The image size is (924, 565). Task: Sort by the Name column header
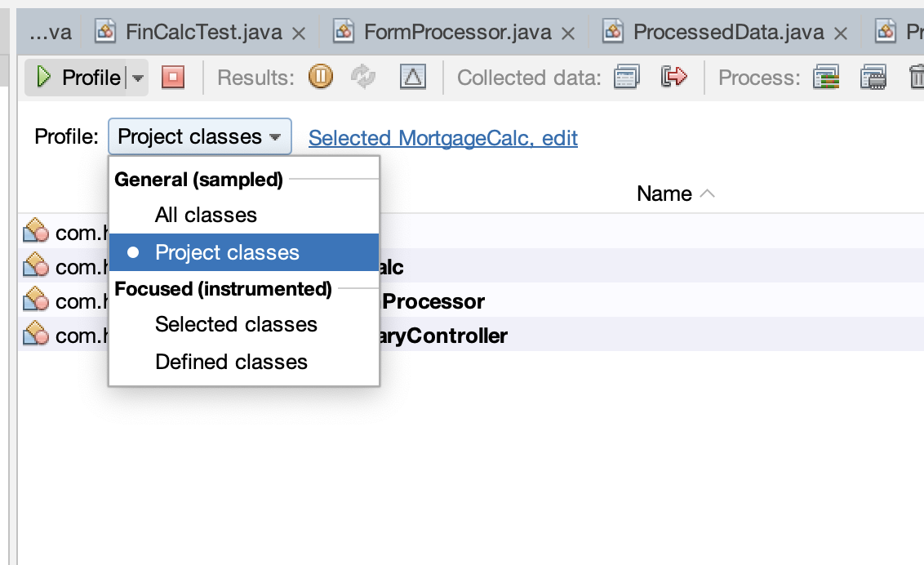point(664,194)
